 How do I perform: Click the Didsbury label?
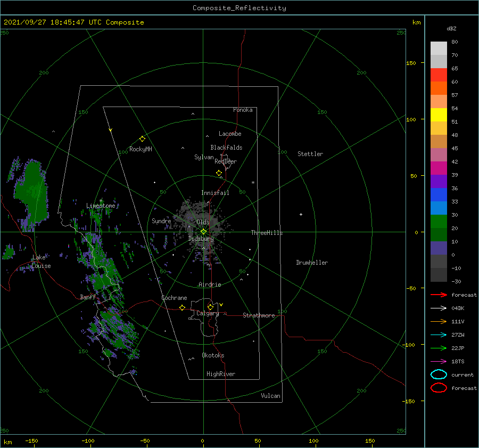(x=201, y=239)
